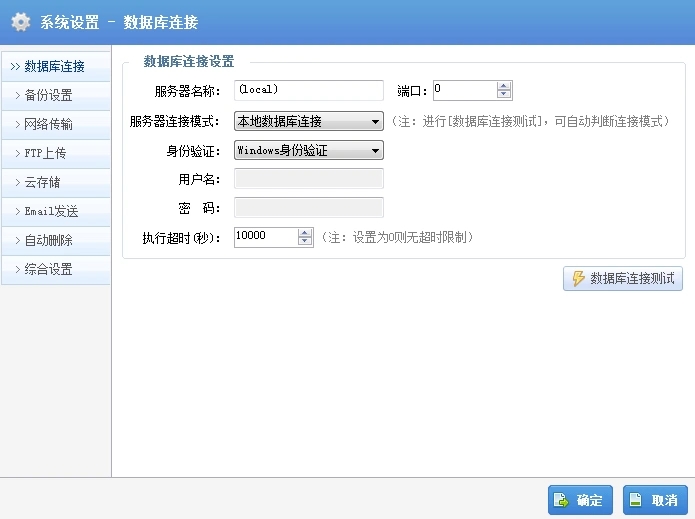Decrease timeout with down arrow
695x519 pixels.
305,241
